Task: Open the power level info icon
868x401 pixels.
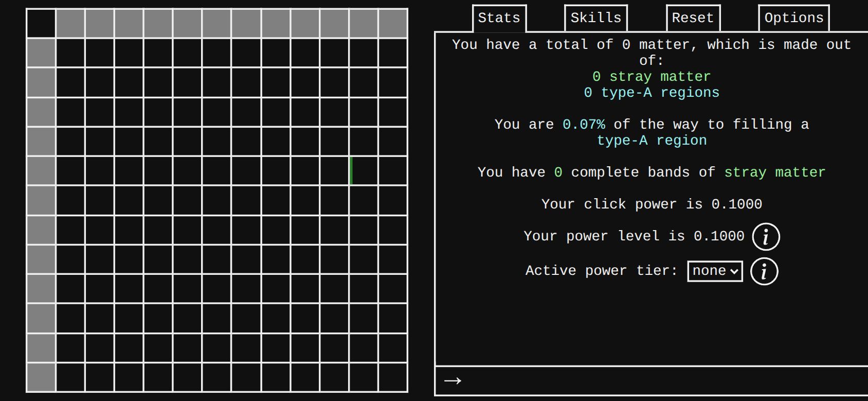Action: 766,237
